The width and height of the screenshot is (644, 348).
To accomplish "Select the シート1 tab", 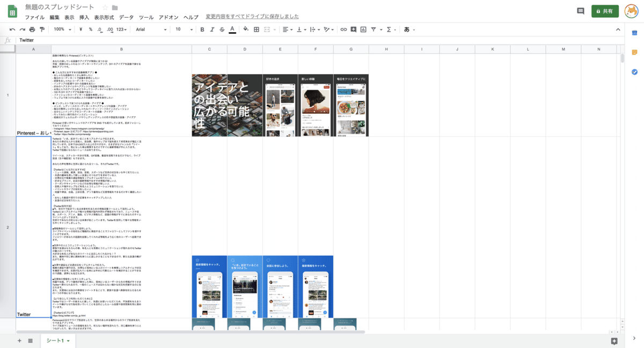I will [58, 340].
